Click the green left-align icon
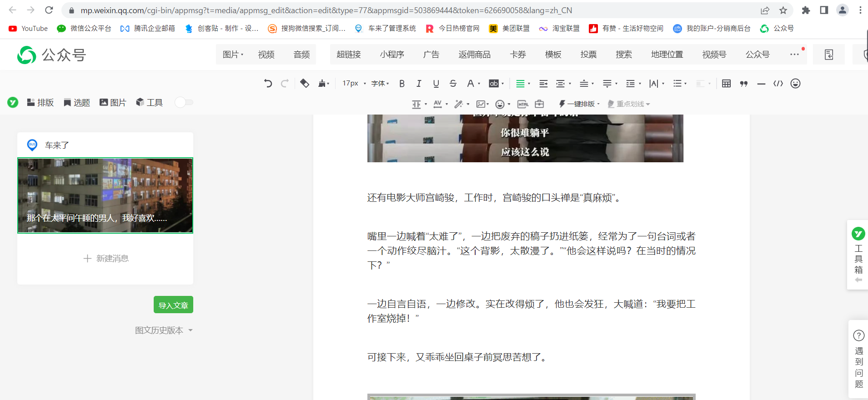 521,84
